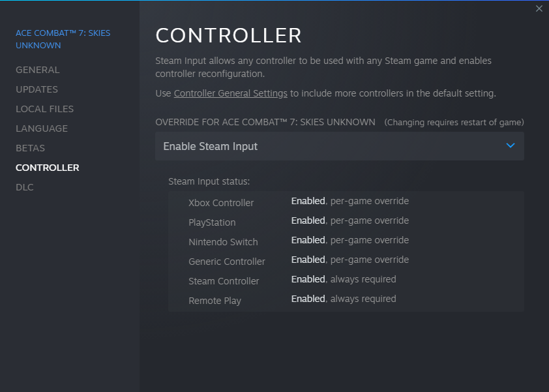
Task: Go to the Local Files tab
Action: [44, 109]
